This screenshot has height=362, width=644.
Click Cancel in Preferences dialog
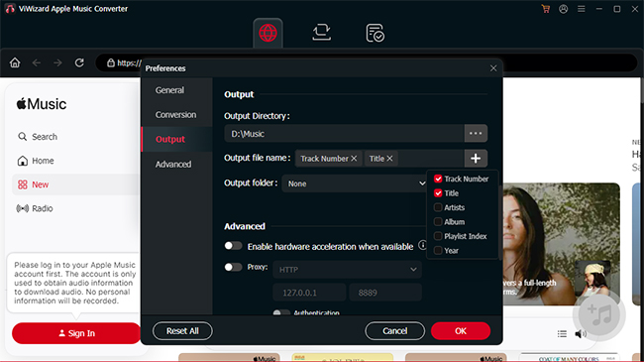[x=394, y=330]
